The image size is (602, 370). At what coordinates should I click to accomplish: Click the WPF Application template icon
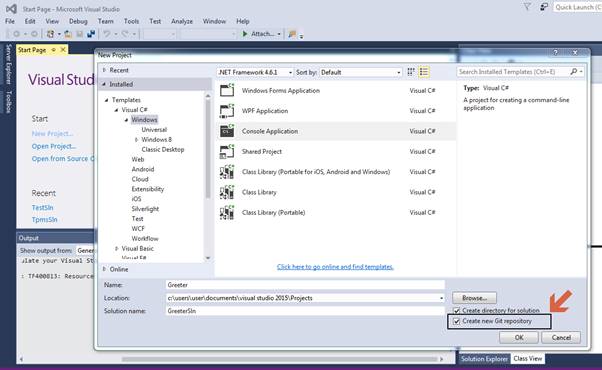click(x=227, y=111)
